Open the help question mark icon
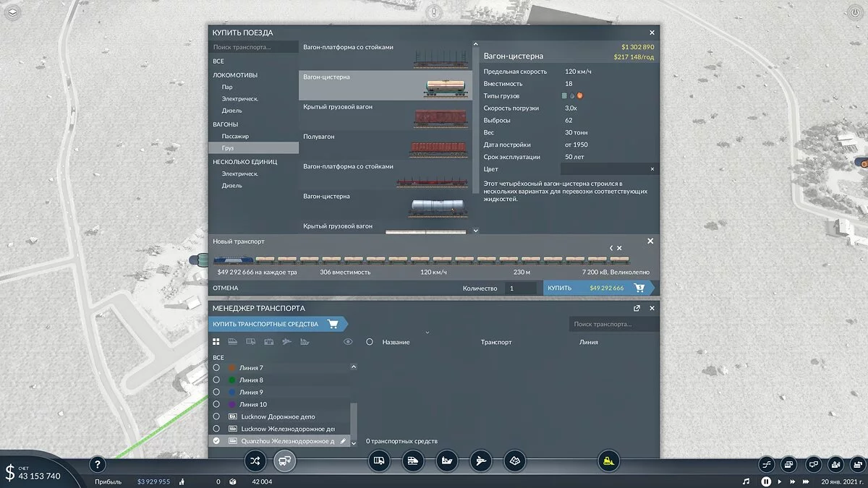The width and height of the screenshot is (868, 488). pos(98,465)
